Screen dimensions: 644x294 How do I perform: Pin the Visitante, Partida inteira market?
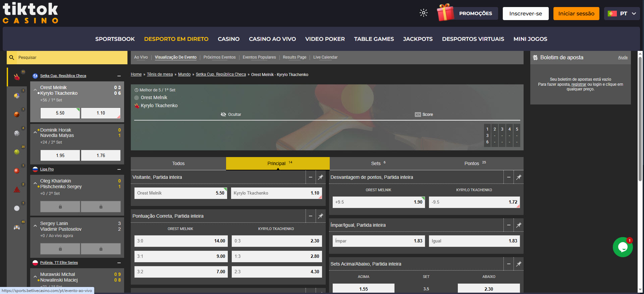320,177
